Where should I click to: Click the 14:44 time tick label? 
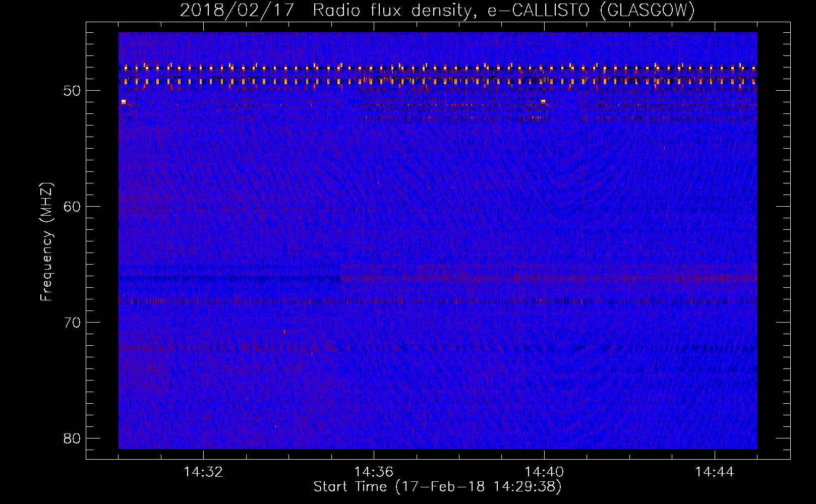(x=715, y=472)
